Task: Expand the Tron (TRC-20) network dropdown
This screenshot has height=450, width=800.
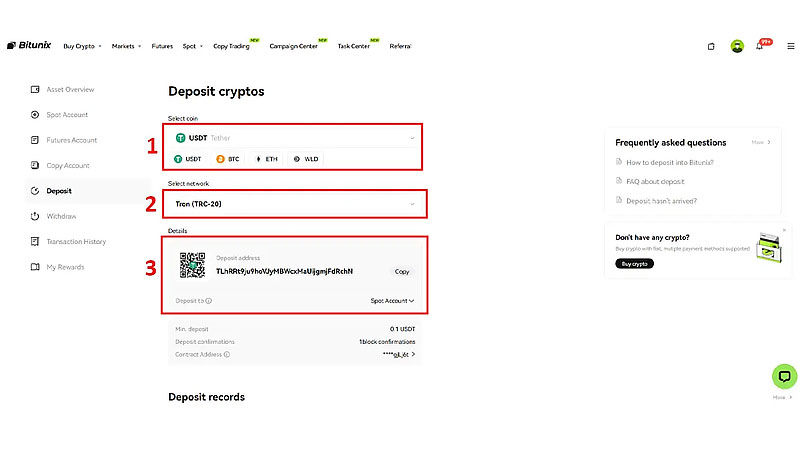Action: point(294,204)
